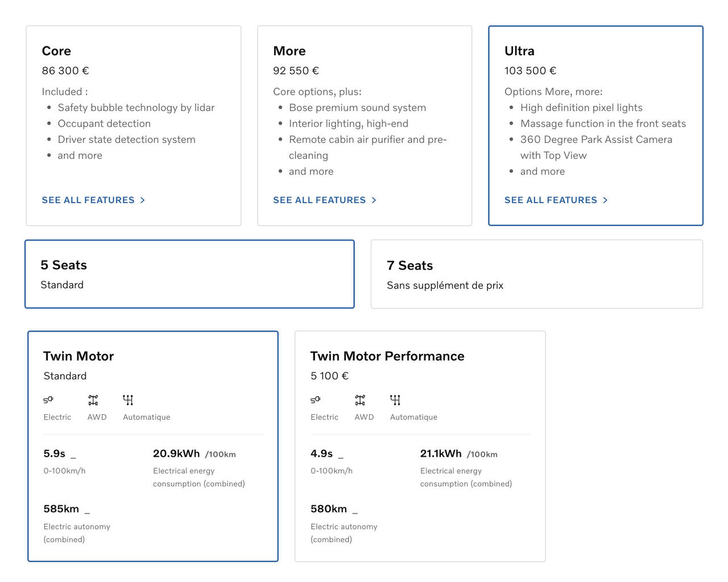Click the AWD drivetrain icon under Twin Motor

(93, 400)
